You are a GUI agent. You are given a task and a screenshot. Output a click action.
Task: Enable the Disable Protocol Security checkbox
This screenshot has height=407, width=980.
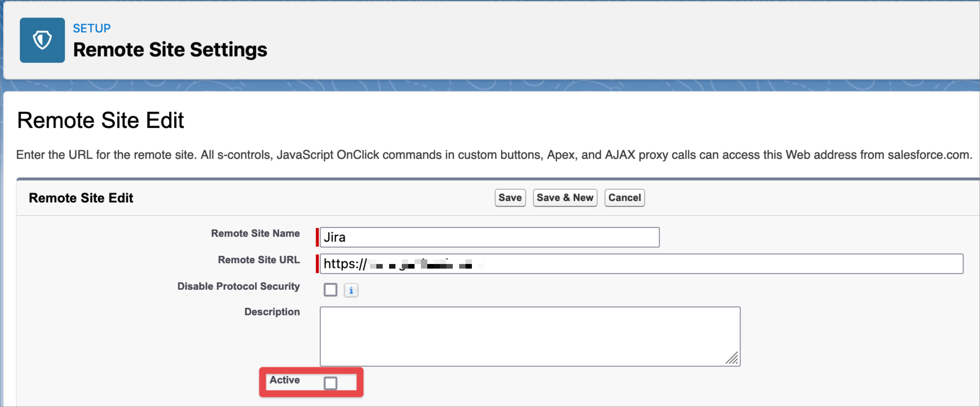point(330,290)
